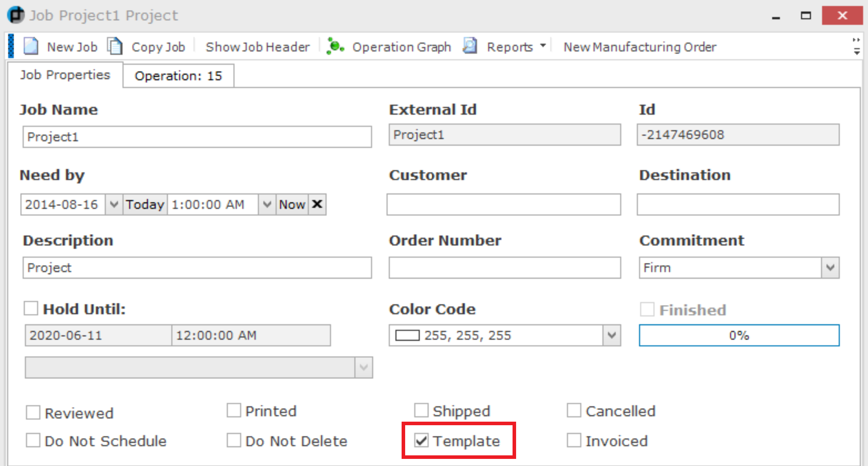Screen dimensions: 868x466
Task: Open the Need by date picker dropdown
Action: point(114,204)
